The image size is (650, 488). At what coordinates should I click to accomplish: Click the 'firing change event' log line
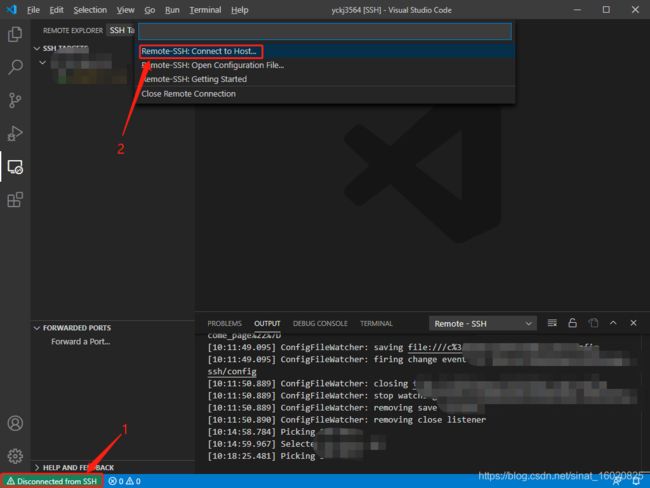click(337, 359)
